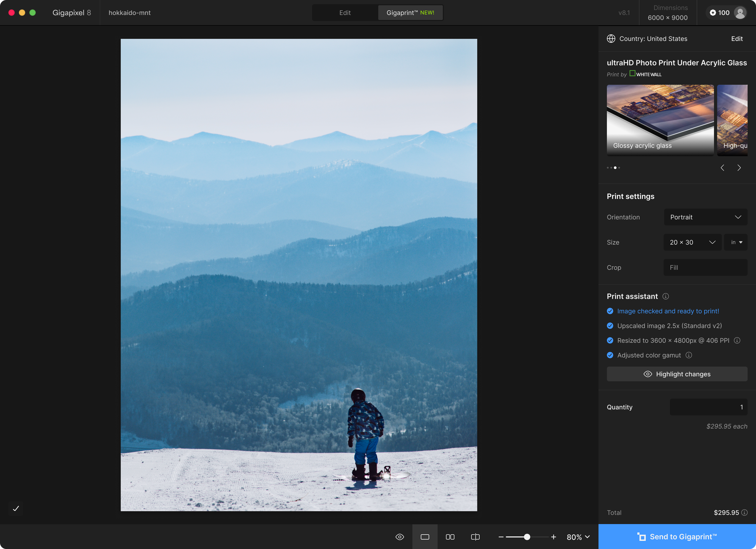The image size is (756, 549).
Task: Click the checkmark icon at bottom left
Action: click(x=16, y=508)
